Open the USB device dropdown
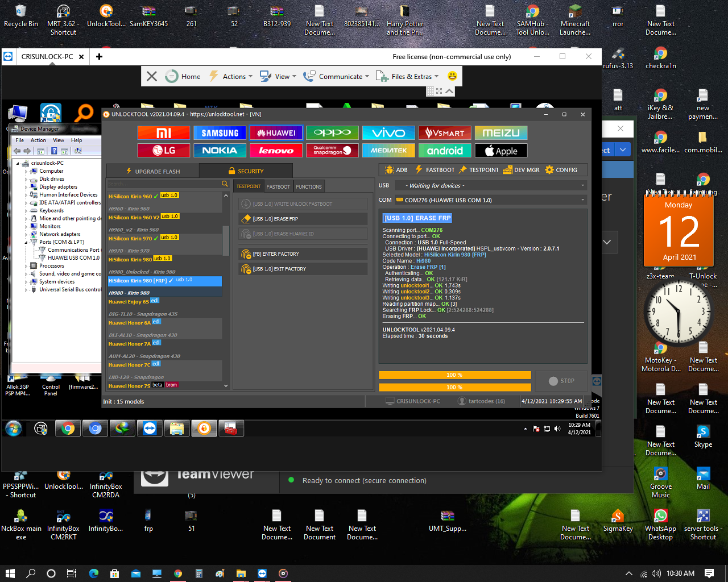The width and height of the screenshot is (728, 582). click(x=491, y=185)
